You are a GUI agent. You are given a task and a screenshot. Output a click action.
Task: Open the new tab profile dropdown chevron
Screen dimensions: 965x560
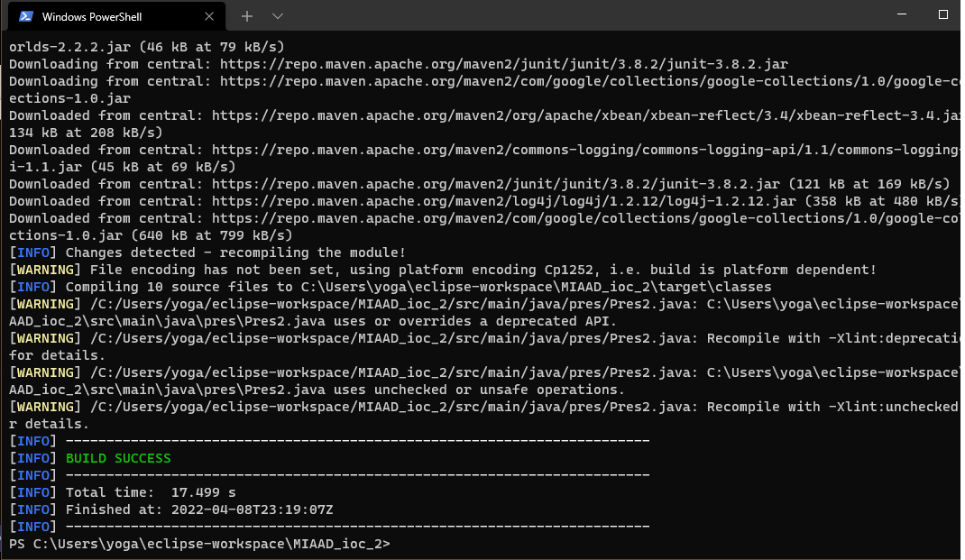(x=278, y=15)
